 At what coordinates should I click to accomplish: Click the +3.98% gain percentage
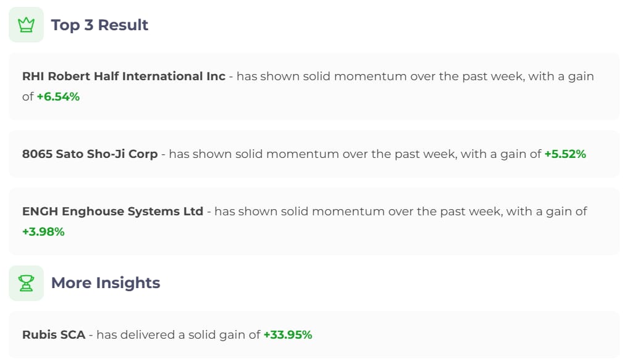click(x=43, y=231)
